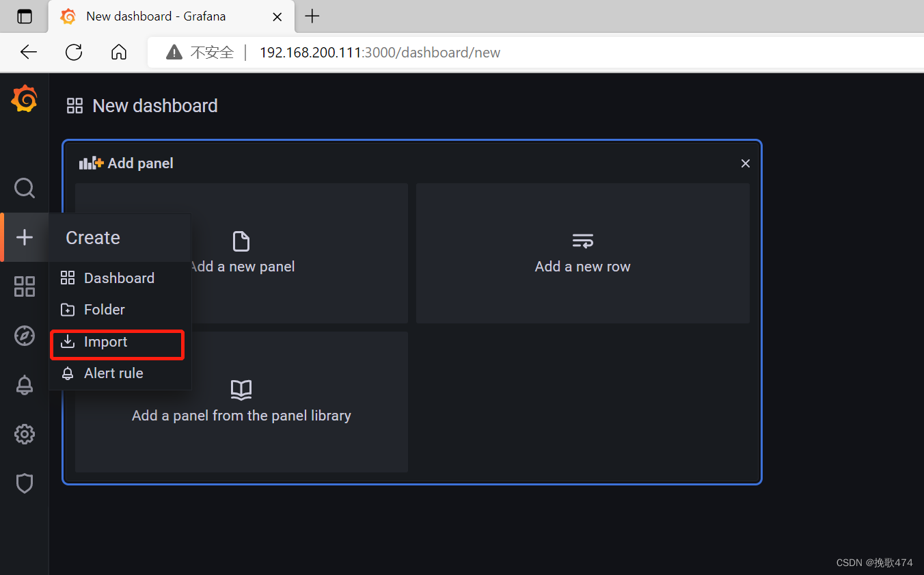Open a new browser tab

point(312,16)
